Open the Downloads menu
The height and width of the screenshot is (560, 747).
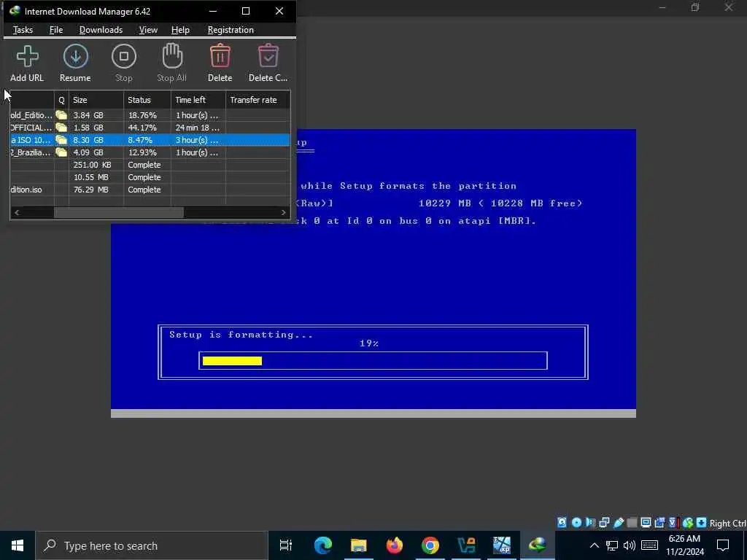tap(101, 29)
